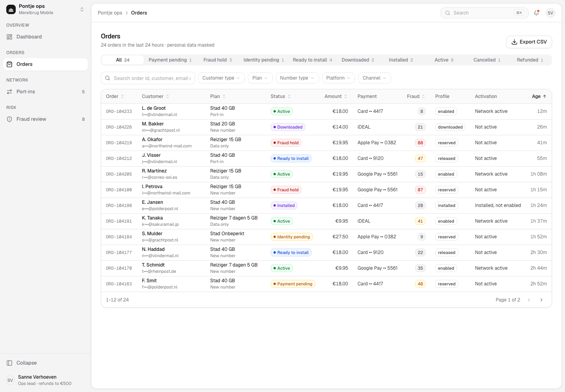Open Fraud review in the sidebar
Image resolution: width=565 pixels, height=392 pixels.
pos(46,119)
